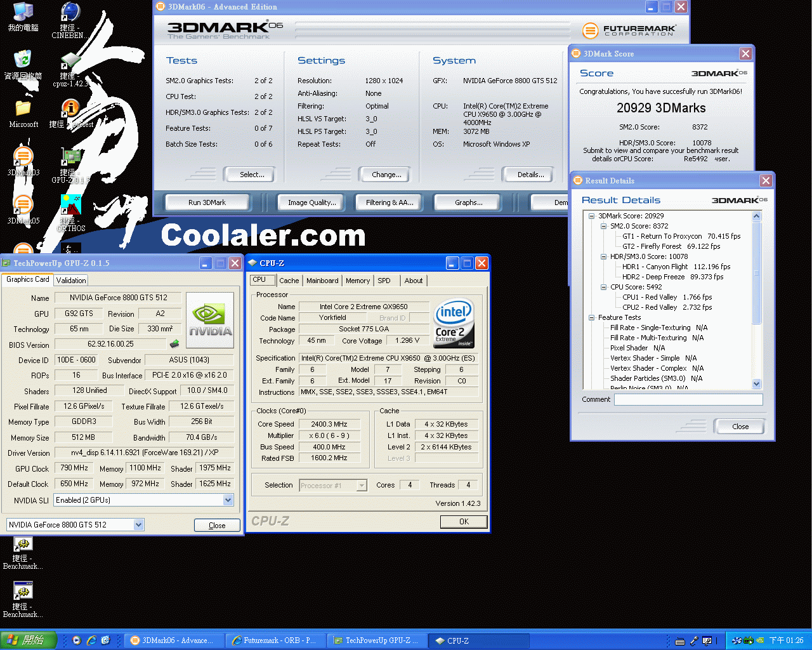The image size is (812, 650).
Task: Click the Result Details window title icon
Action: (578, 181)
